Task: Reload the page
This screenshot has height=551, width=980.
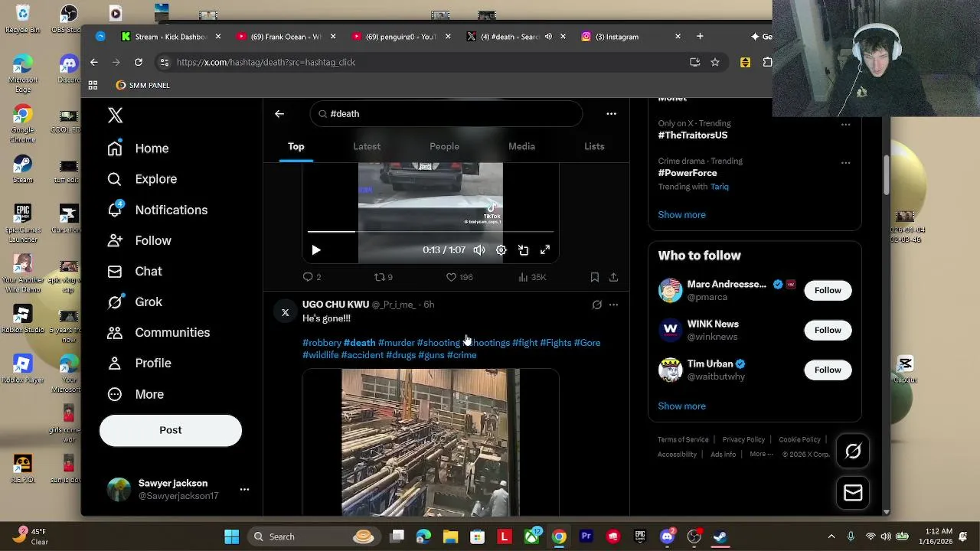Action: [x=139, y=62]
